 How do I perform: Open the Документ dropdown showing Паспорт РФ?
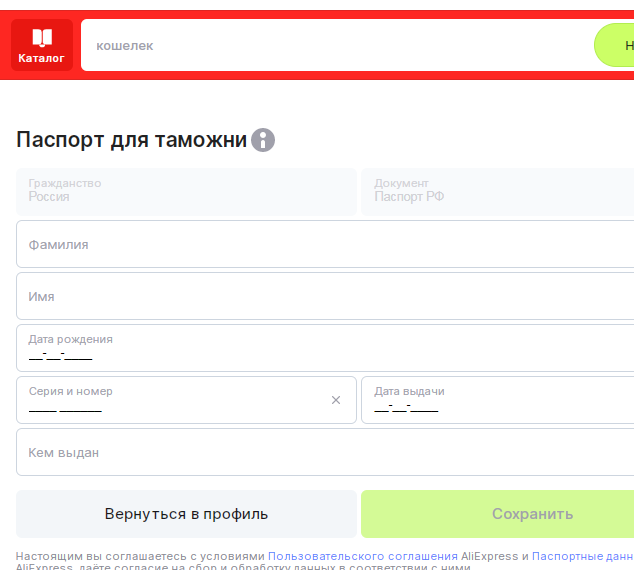pyautogui.click(x=497, y=191)
